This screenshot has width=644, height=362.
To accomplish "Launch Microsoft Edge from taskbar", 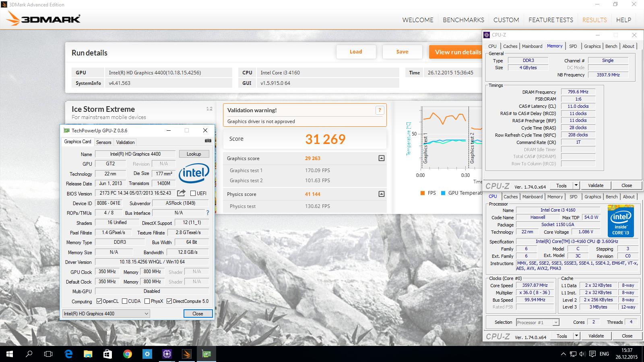I will 68,354.
